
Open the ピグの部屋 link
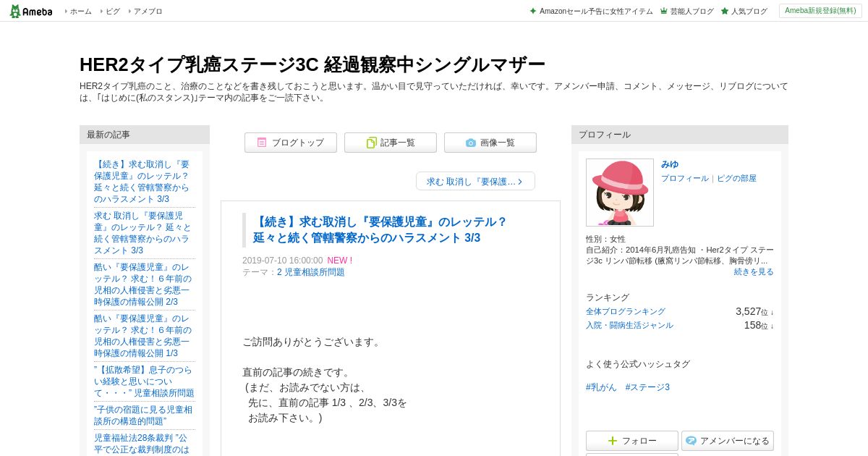(736, 178)
